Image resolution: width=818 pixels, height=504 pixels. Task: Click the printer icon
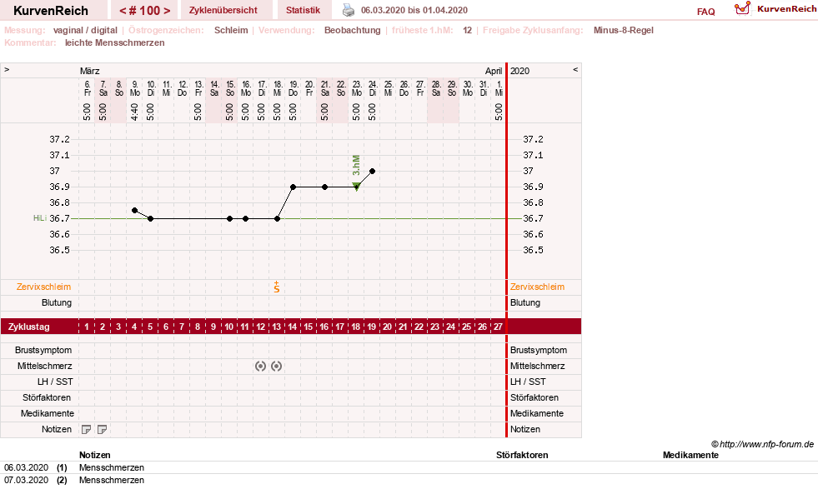coord(348,10)
